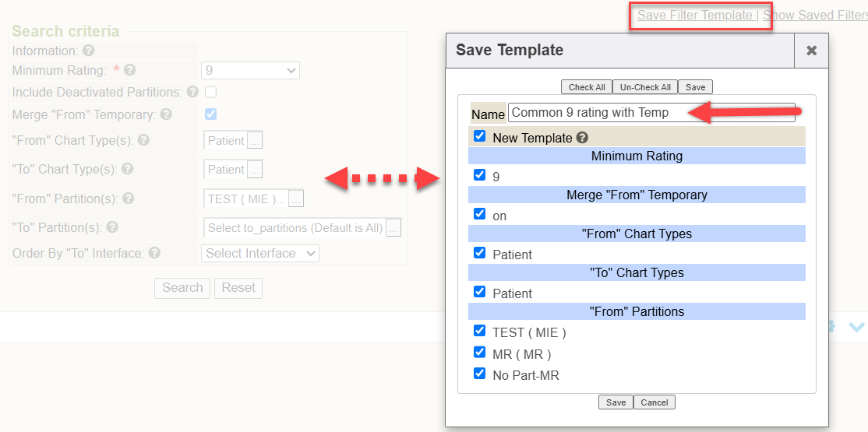
Task: Click help icon beside New Template
Action: tap(582, 138)
